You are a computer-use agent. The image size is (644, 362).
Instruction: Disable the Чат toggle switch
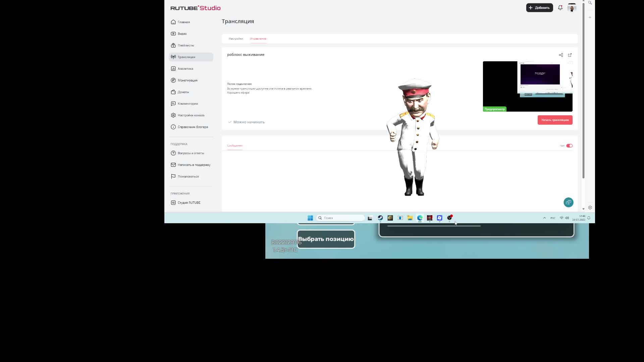coord(569,146)
